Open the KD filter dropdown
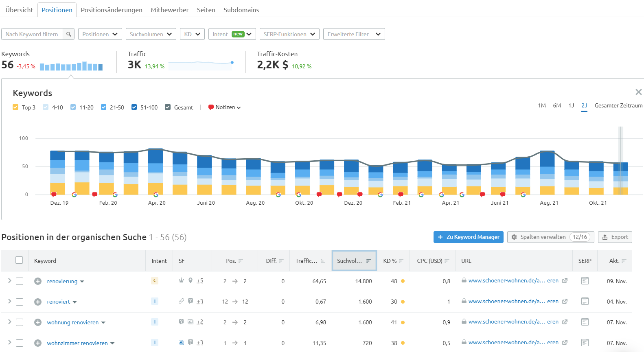 [x=192, y=34]
